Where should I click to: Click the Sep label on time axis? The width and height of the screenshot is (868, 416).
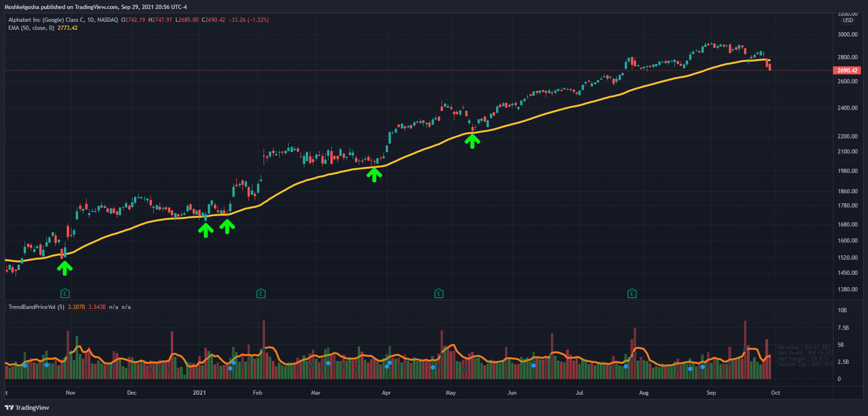[x=711, y=393]
